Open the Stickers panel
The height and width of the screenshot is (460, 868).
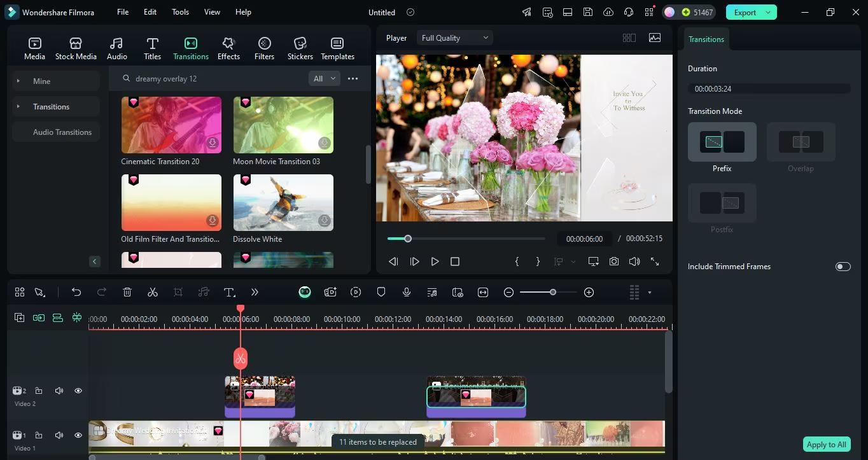pos(300,48)
